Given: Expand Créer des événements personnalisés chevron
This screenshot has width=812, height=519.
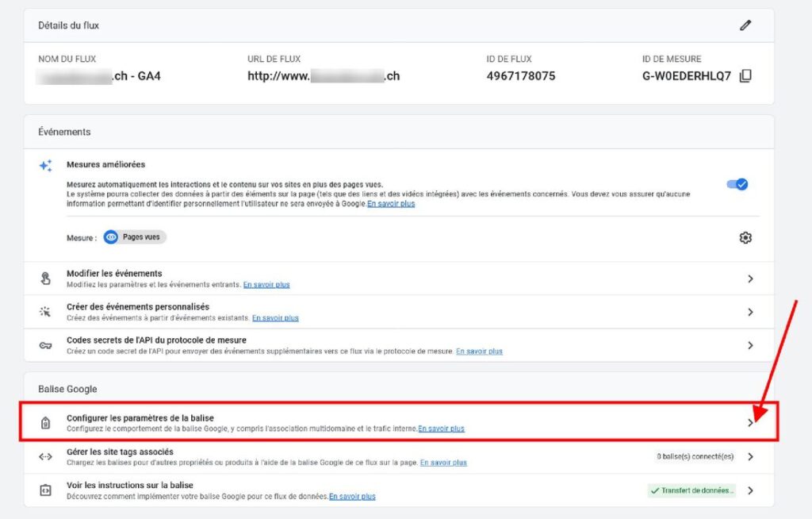Looking at the screenshot, I should tap(750, 312).
